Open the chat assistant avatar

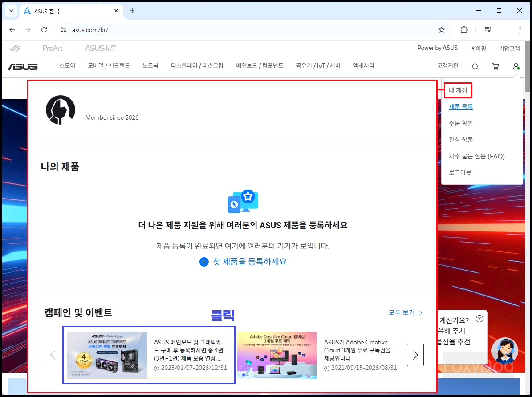[x=505, y=351]
